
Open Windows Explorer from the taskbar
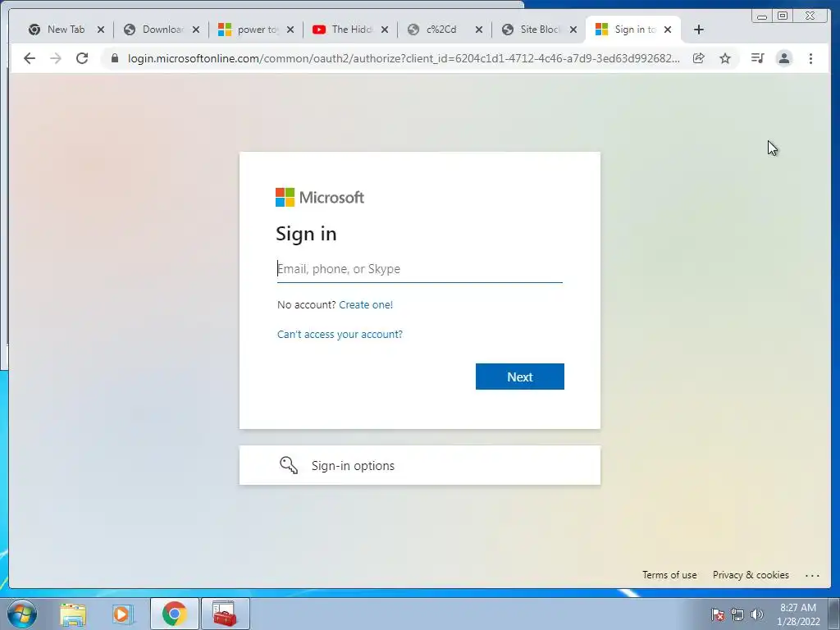point(73,614)
